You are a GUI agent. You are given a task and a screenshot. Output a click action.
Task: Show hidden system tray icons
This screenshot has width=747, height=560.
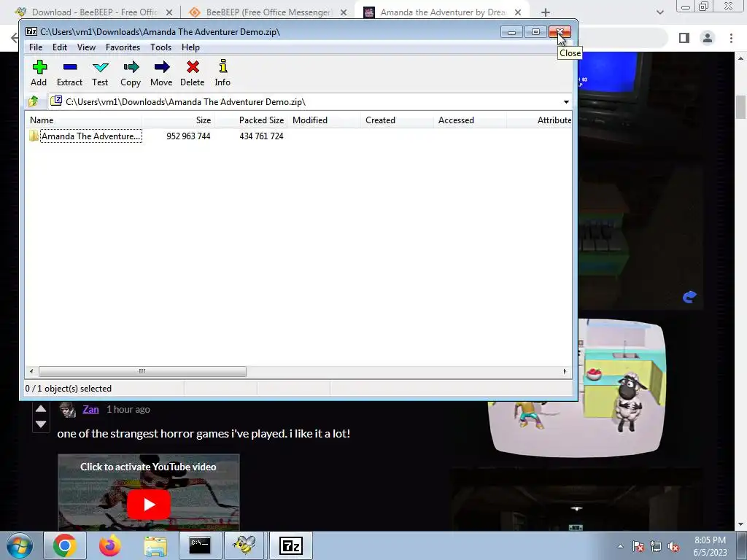click(620, 547)
